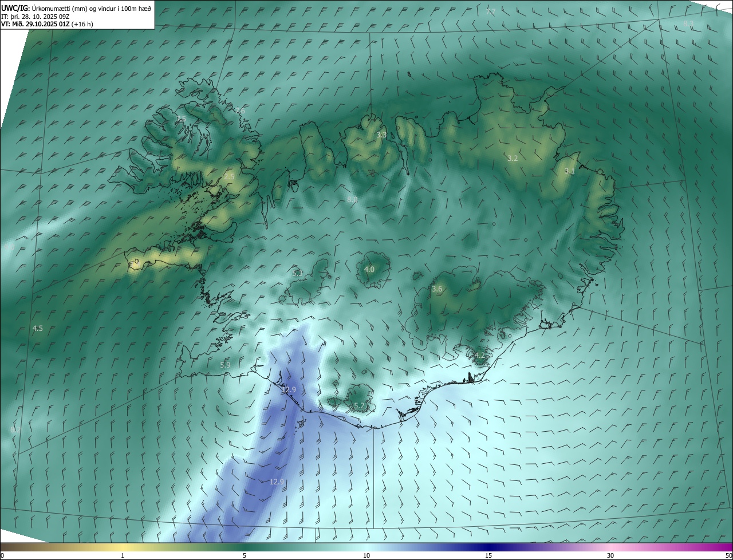Viewport: 733px width, 560px height.
Task: Click the 5.3 value on the western glacier
Action: pyautogui.click(x=297, y=274)
